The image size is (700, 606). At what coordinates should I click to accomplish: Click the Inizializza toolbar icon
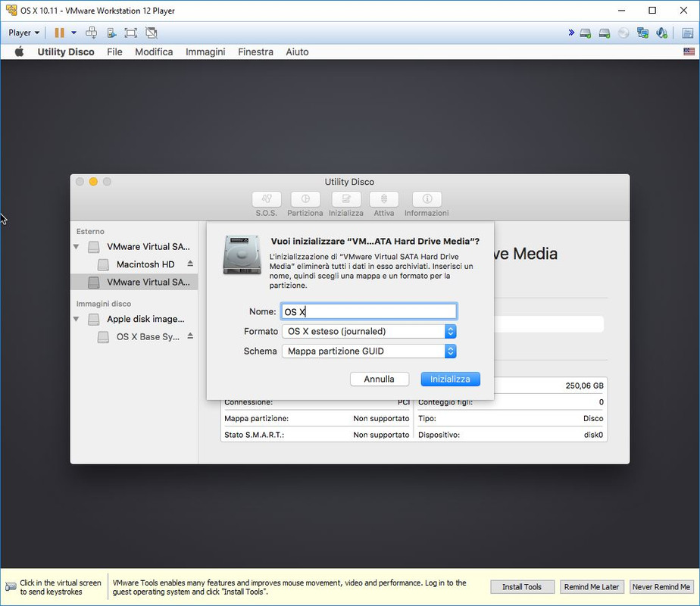coord(346,199)
